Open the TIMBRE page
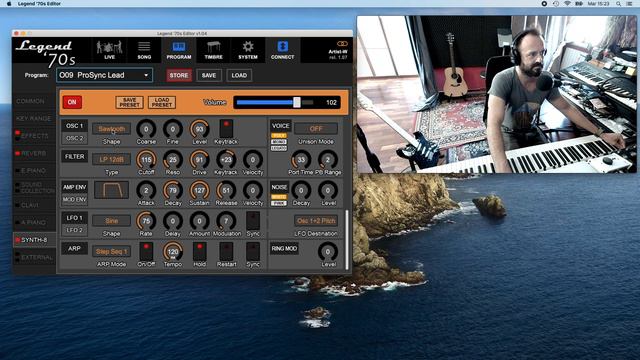640x360 pixels. tap(213, 50)
